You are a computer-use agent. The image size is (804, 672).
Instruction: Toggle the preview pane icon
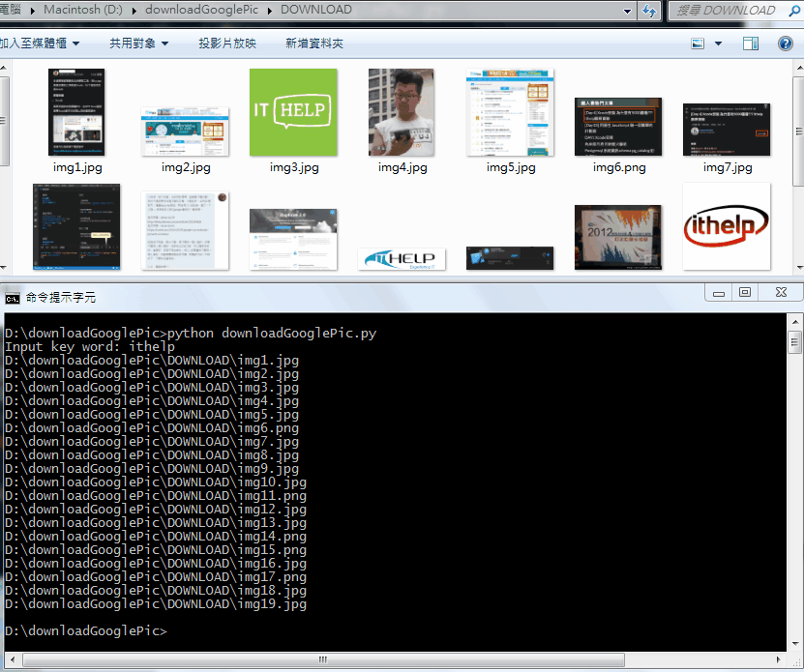pos(751,44)
